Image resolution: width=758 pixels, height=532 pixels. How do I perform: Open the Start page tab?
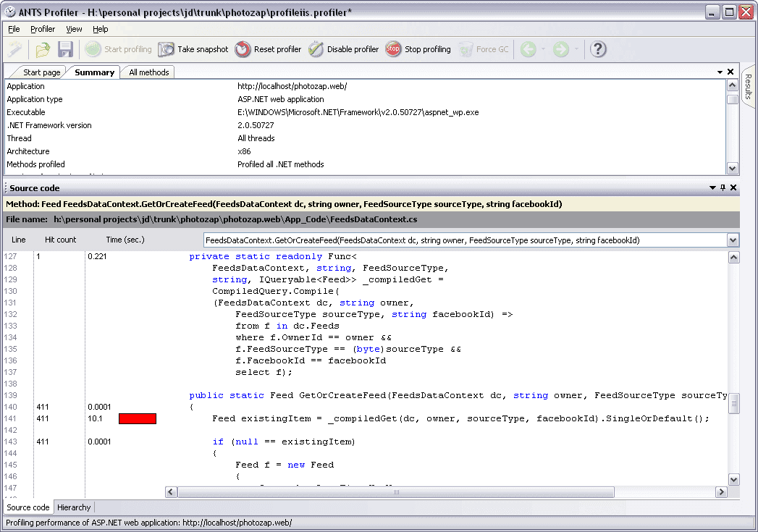tap(41, 72)
